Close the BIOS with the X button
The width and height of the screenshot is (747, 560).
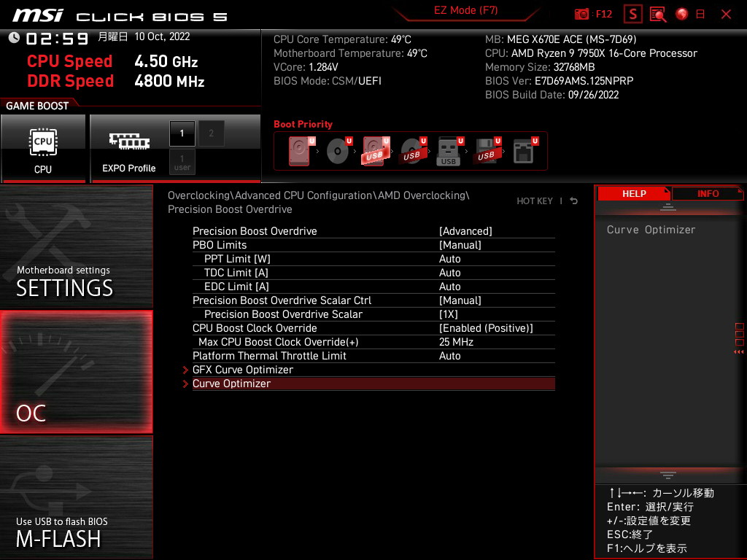point(726,15)
